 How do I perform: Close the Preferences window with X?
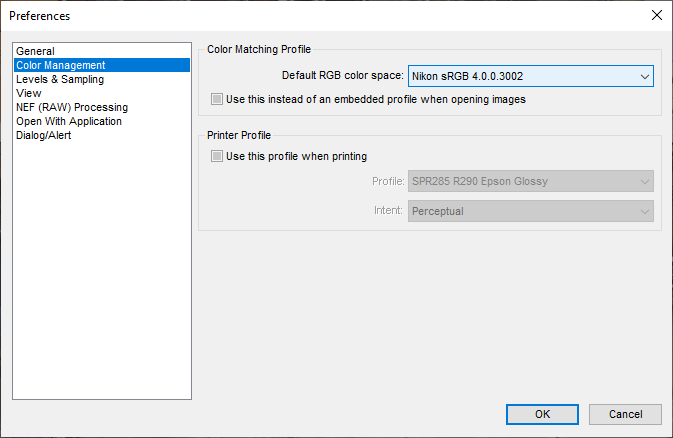pos(657,15)
